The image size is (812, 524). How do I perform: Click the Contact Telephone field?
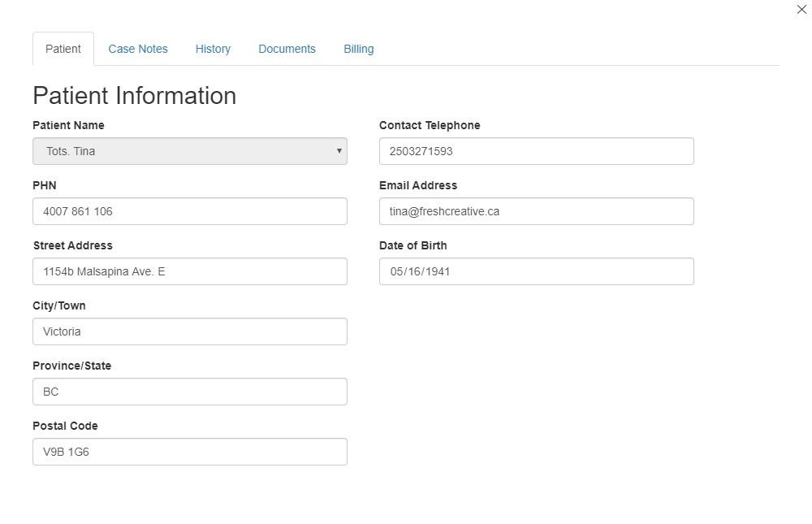537,151
